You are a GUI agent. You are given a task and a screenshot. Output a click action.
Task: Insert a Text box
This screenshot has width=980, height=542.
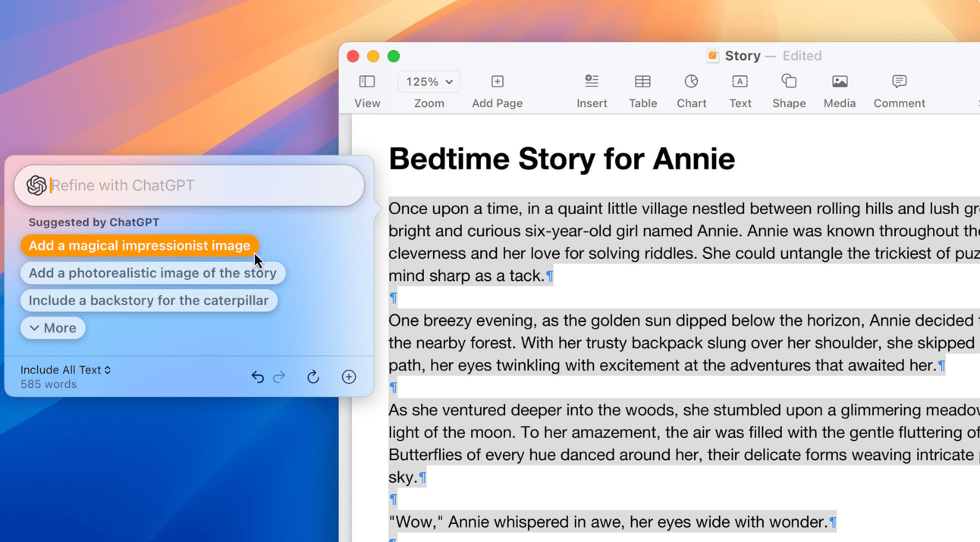click(x=740, y=82)
